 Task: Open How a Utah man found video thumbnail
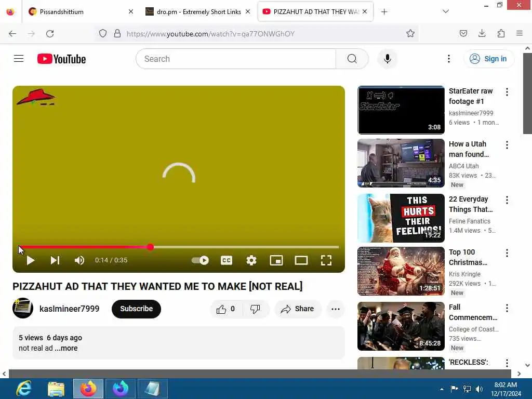point(401,163)
